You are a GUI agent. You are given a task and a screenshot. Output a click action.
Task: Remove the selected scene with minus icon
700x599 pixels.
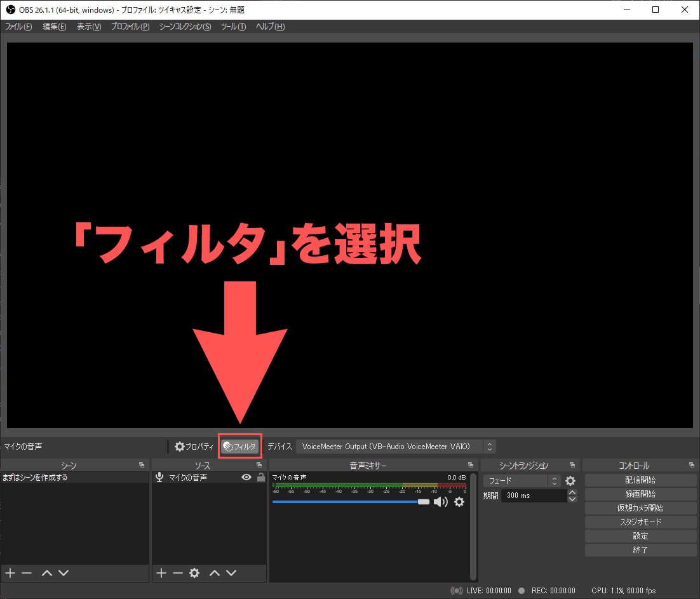pos(27,573)
